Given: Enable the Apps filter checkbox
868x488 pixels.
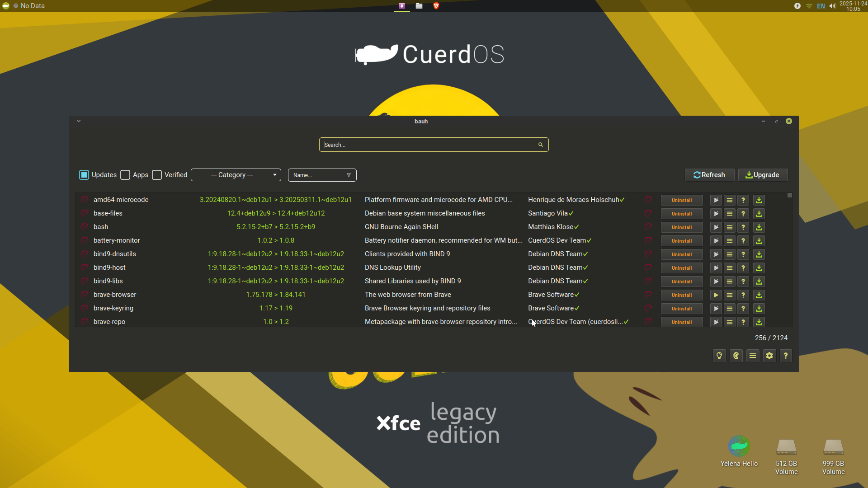Looking at the screenshot, I should tap(126, 175).
